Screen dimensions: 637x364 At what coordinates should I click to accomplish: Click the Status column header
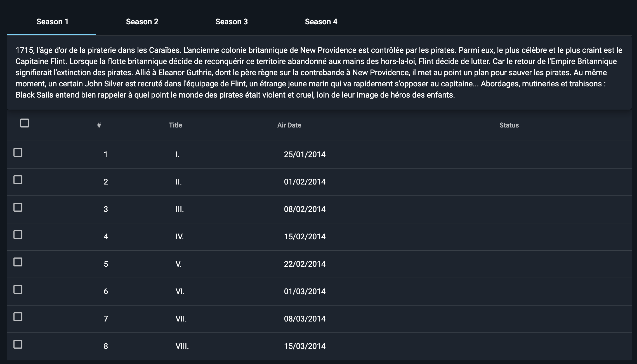509,125
